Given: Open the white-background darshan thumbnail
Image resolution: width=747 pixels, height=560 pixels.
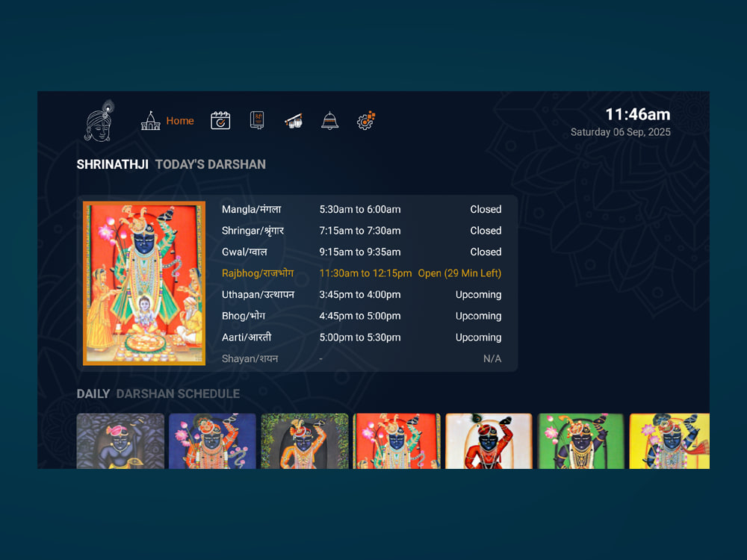Looking at the screenshot, I should coord(489,441).
